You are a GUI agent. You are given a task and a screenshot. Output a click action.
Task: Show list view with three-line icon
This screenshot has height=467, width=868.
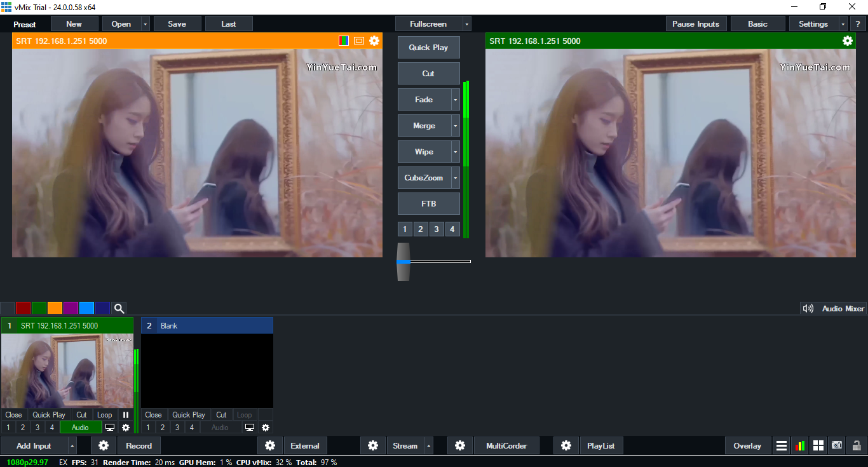pos(782,445)
